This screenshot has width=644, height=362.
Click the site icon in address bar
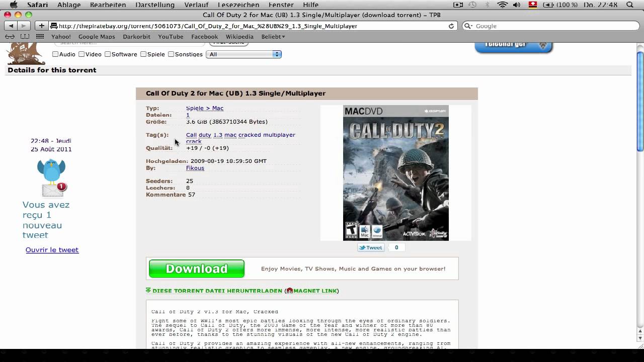[x=54, y=26]
